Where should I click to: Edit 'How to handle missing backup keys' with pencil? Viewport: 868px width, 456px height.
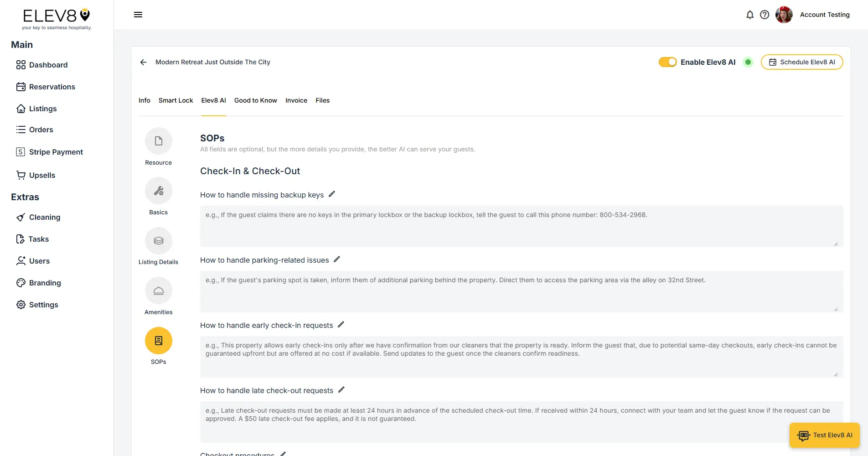pos(332,194)
